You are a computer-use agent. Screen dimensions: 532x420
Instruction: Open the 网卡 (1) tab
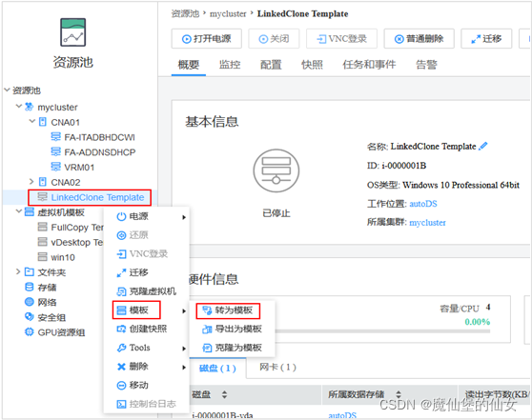[277, 367]
